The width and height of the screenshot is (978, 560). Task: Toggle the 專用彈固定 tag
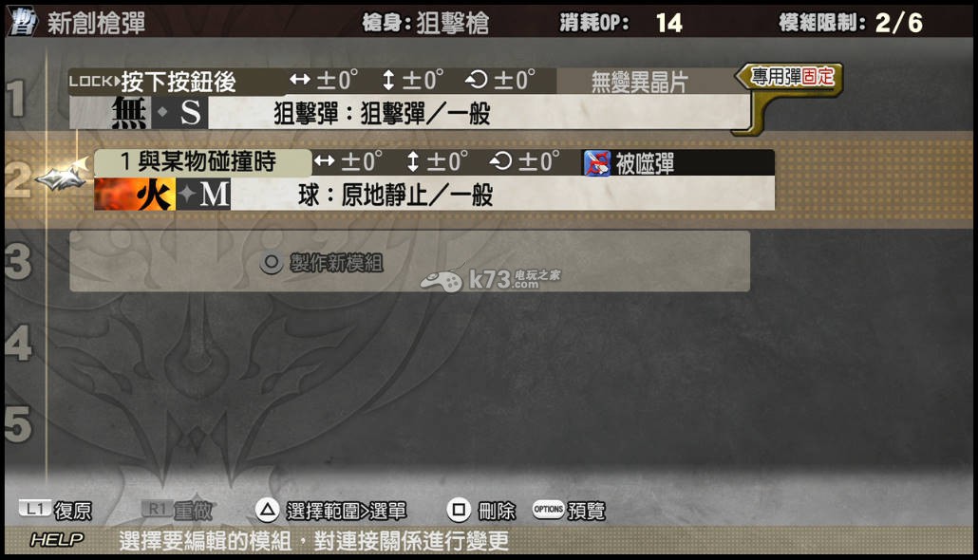point(792,77)
